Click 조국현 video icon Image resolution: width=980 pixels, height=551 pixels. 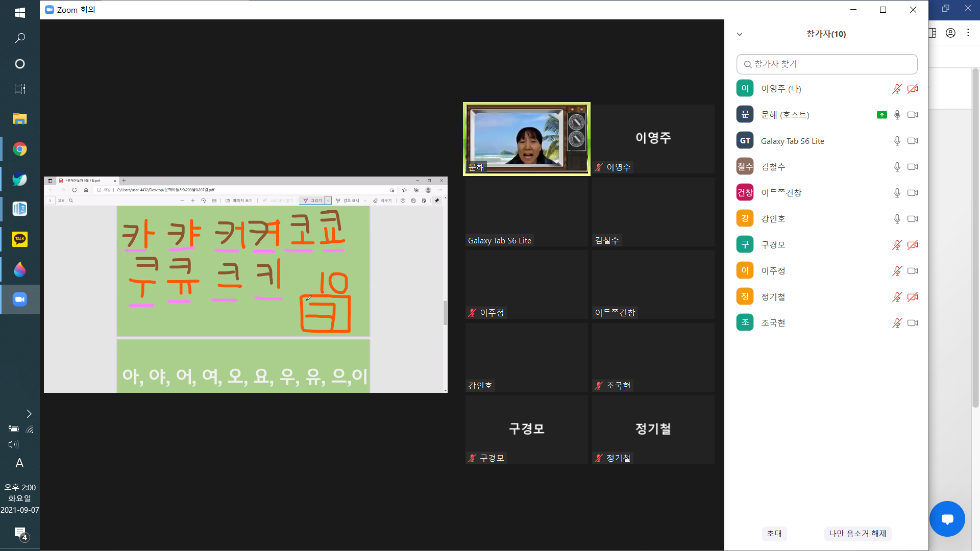(913, 323)
